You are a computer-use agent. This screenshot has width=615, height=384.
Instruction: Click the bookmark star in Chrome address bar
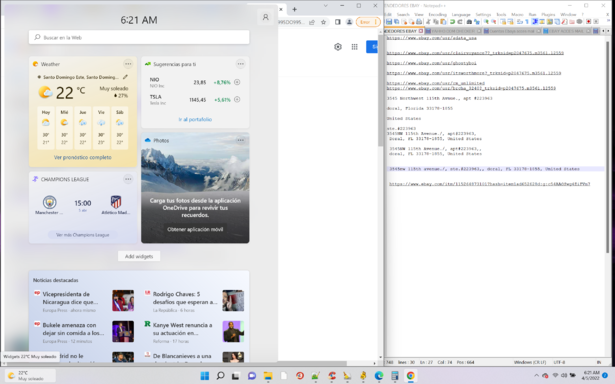[x=324, y=22]
